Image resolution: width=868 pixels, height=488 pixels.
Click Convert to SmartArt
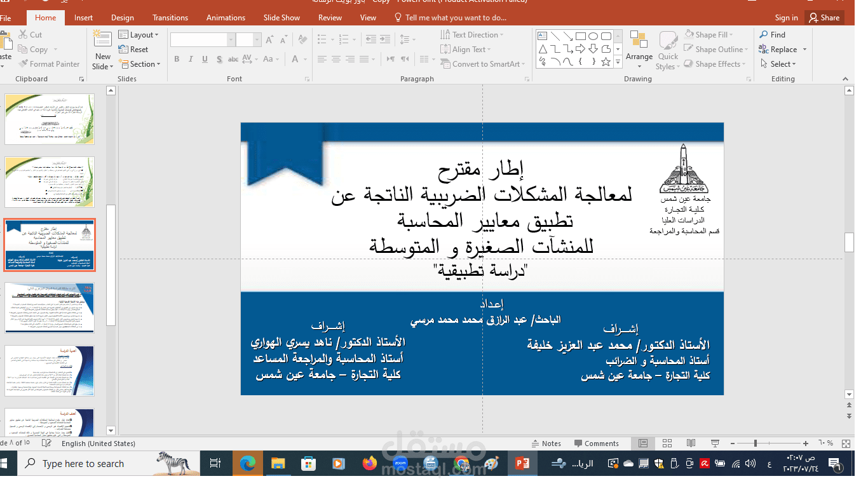tap(484, 64)
